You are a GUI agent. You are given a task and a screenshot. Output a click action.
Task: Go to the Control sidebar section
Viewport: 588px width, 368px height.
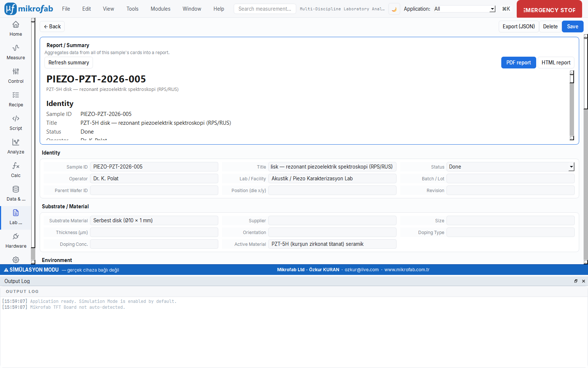point(15,76)
